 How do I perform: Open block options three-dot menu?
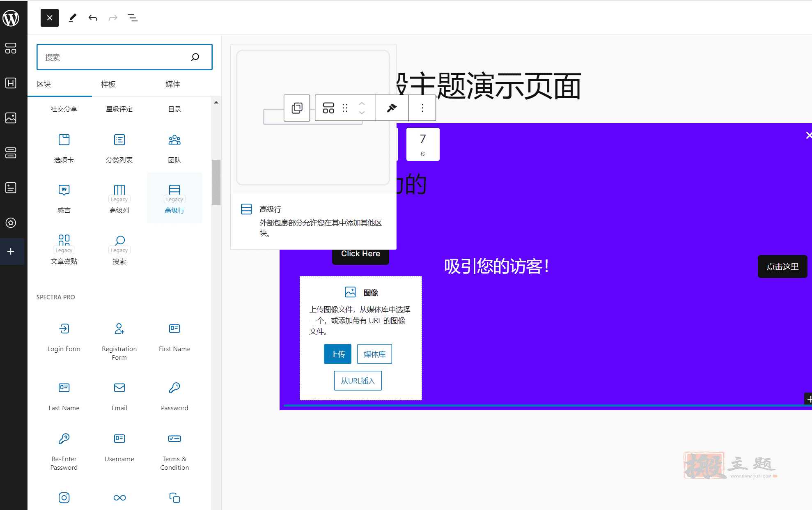(422, 108)
